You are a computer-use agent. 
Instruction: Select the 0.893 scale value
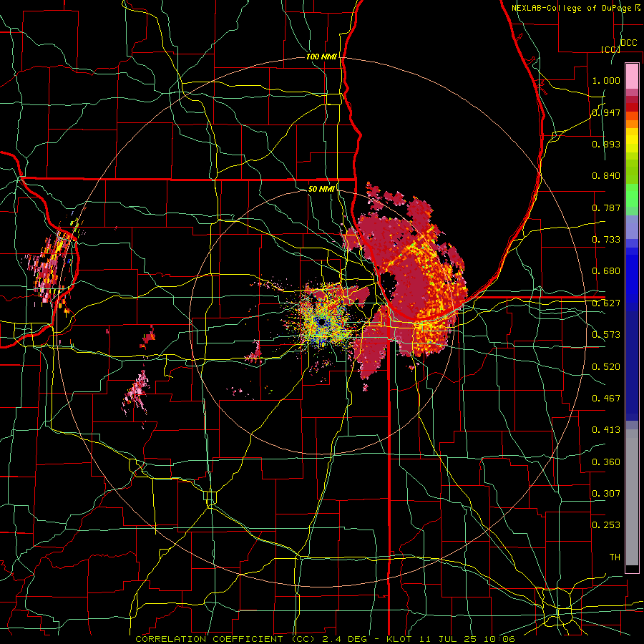[x=606, y=144]
